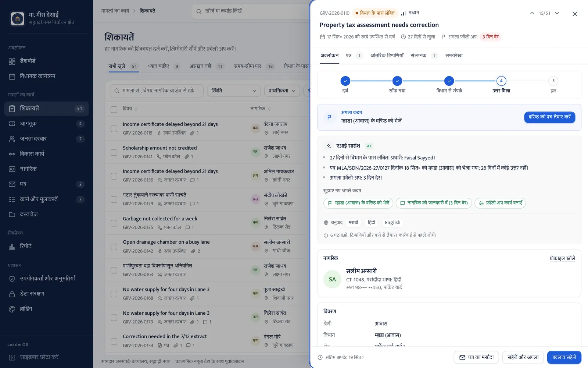Toggle the select-all checkbox in table header

[114, 109]
